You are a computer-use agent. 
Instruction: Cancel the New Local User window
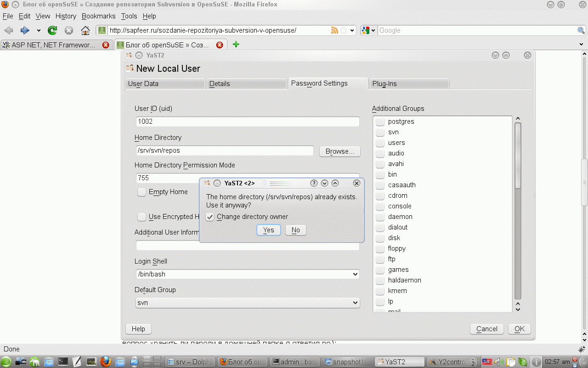pos(487,329)
